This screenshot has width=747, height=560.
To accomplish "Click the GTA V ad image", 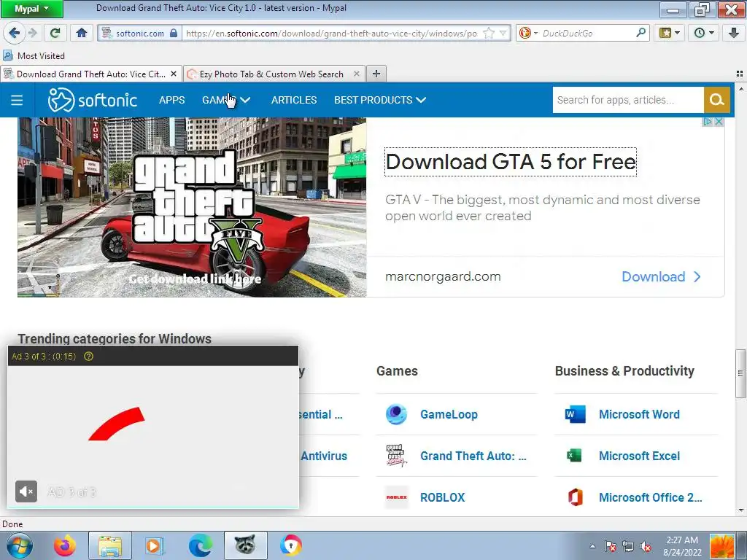I will click(192, 207).
